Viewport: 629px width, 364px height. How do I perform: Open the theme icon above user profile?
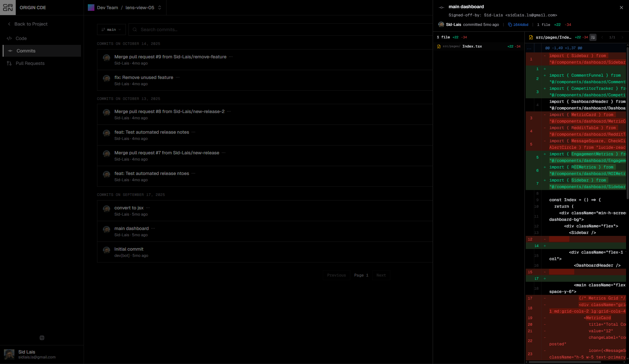42,338
